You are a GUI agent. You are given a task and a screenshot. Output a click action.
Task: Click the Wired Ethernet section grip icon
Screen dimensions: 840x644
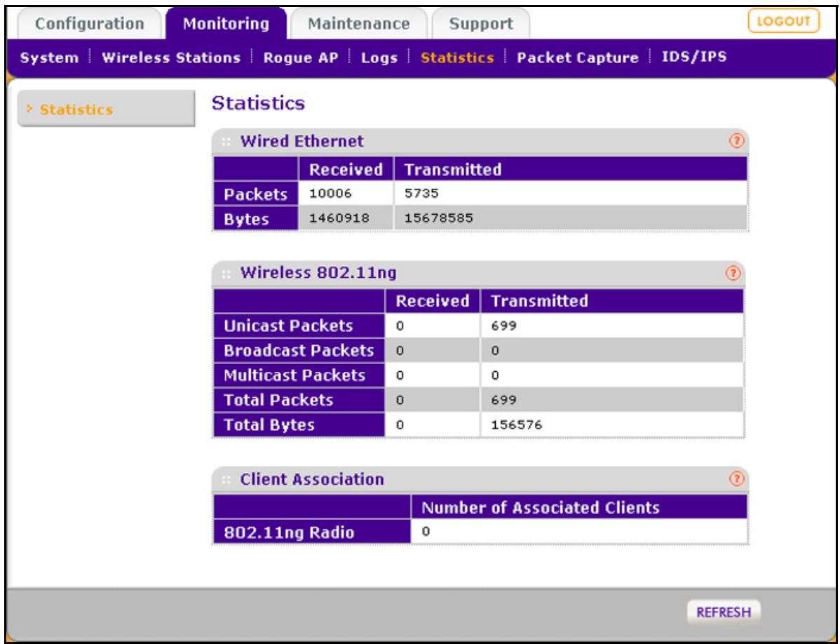pos(226,142)
